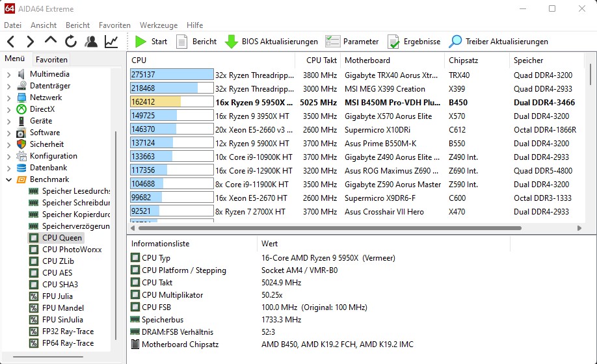Click the Sicherheit shield icon in tree
The height and width of the screenshot is (364, 597).
point(21,144)
